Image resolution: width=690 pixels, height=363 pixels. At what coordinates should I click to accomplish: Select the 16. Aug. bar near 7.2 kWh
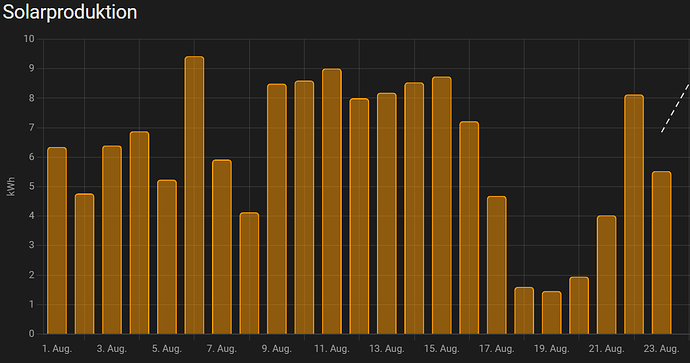click(469, 228)
